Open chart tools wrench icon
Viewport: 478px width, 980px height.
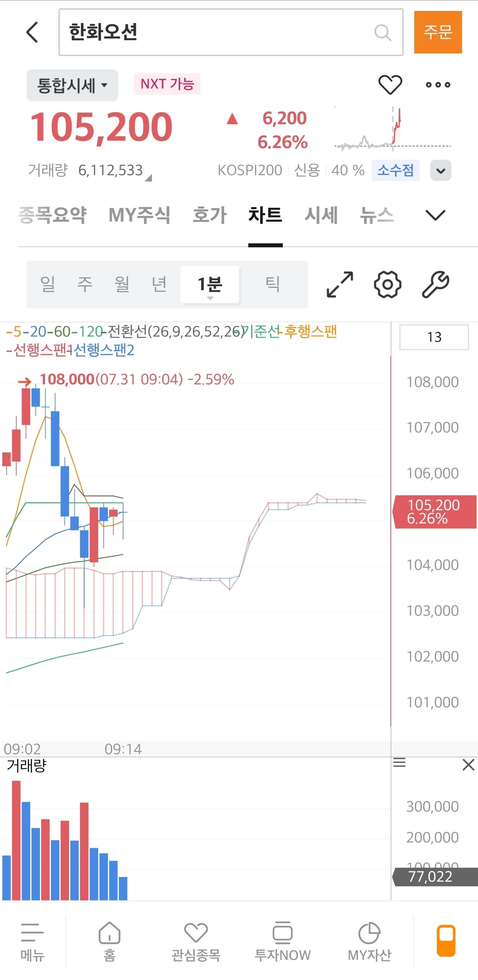tap(436, 284)
